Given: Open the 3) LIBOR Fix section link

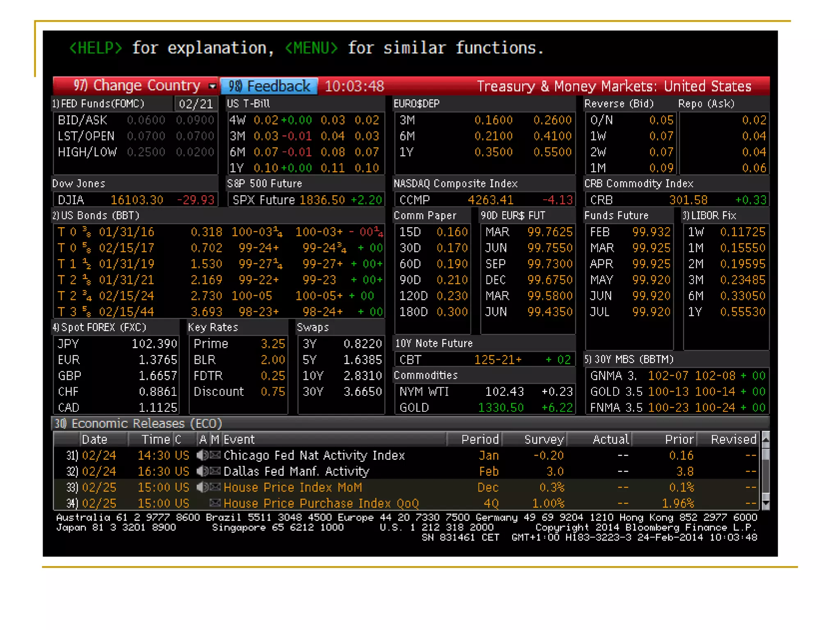Looking at the screenshot, I should coord(709,216).
